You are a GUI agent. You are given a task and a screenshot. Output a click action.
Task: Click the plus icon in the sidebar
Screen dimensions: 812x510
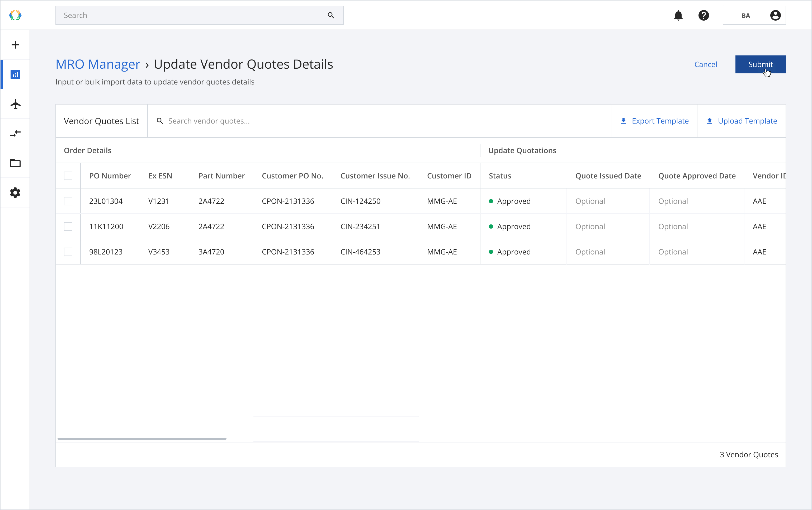click(x=15, y=45)
